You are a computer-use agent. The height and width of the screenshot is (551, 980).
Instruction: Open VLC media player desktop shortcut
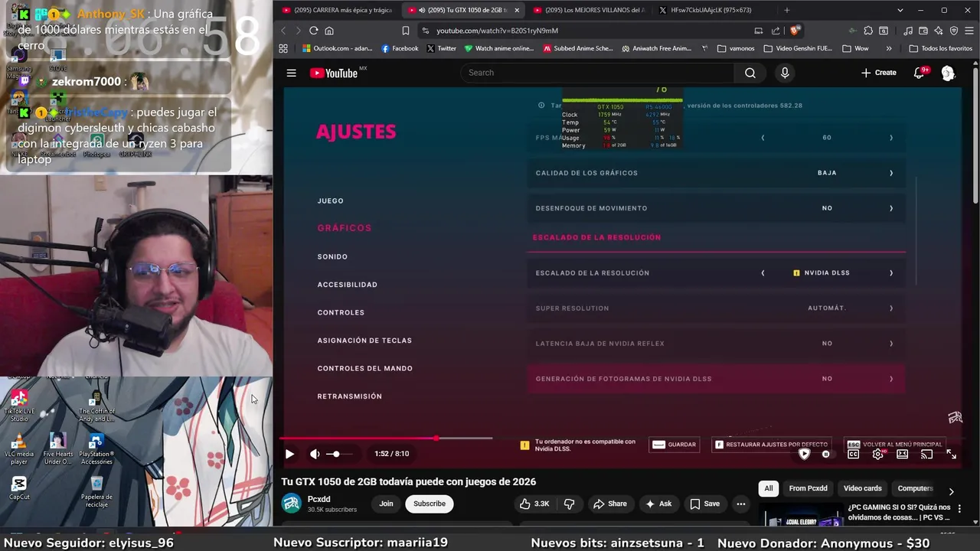click(19, 449)
